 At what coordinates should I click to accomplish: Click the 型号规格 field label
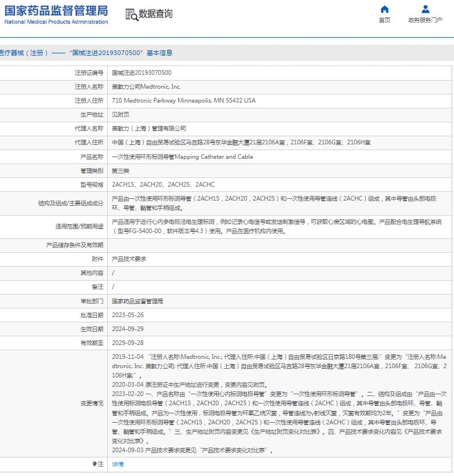[x=92, y=184]
